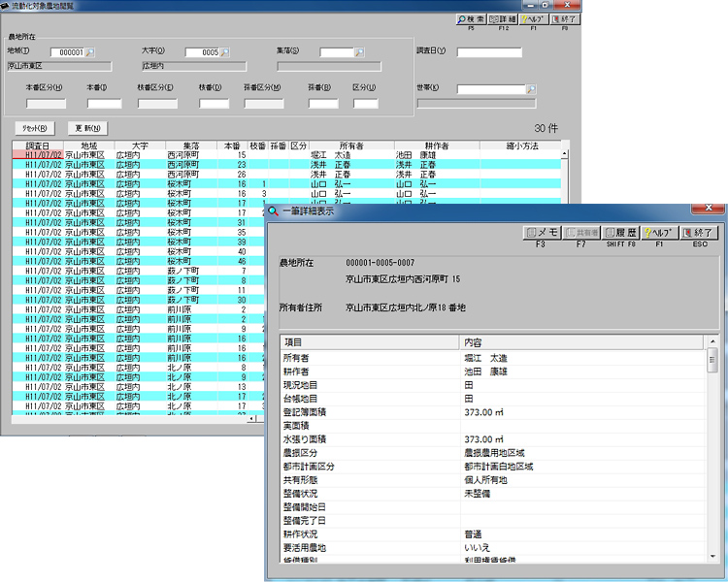Click the 要活用農地 row in detail table
Image resolution: width=728 pixels, height=582 pixels.
[493, 548]
